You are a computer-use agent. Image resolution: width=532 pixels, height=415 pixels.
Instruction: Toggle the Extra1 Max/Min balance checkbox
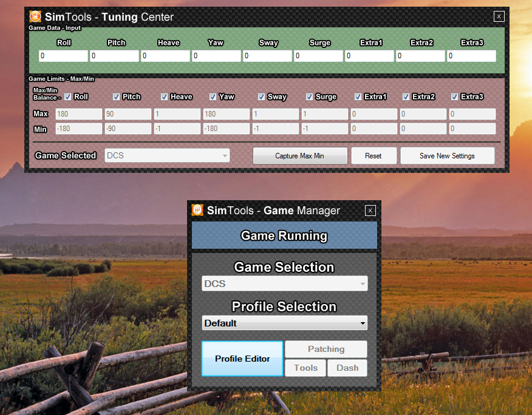358,97
